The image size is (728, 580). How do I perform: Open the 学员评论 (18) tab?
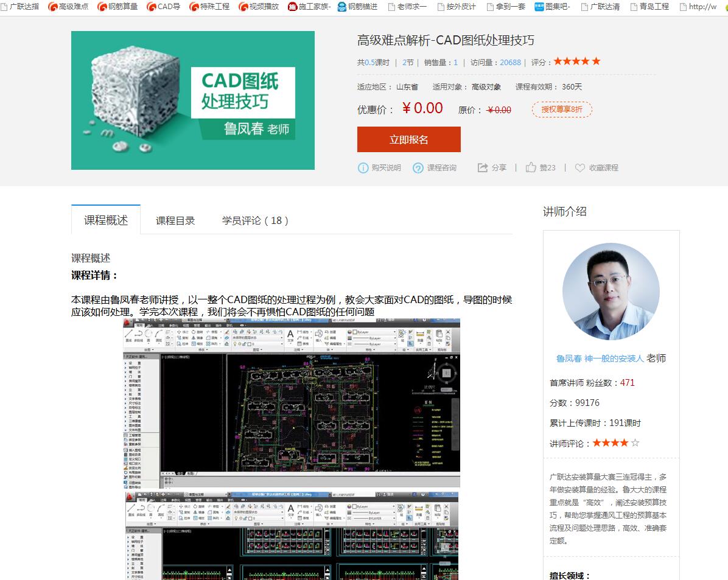click(255, 220)
